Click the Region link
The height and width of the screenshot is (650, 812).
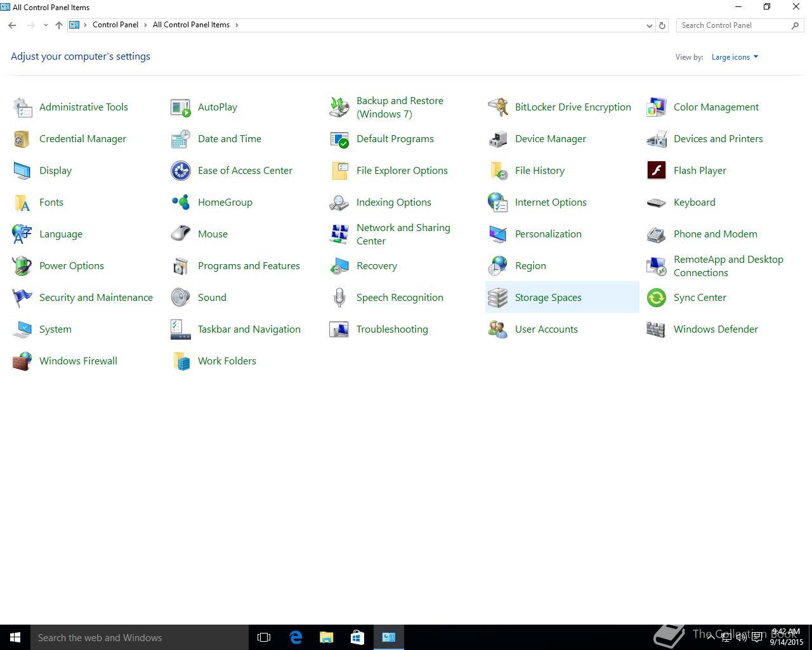click(530, 266)
